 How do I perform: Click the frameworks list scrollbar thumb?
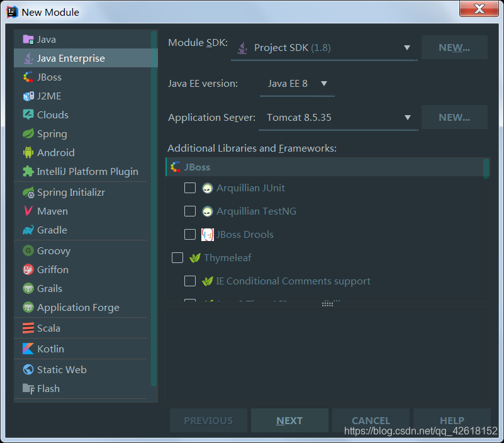(x=486, y=168)
